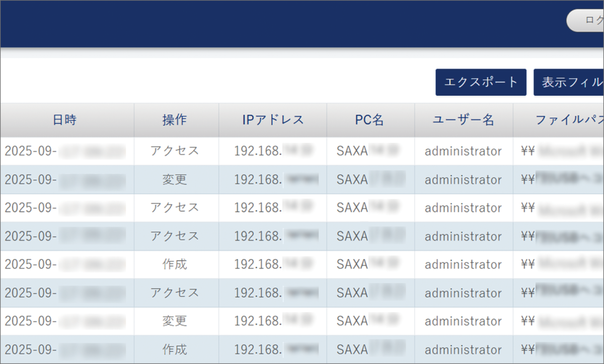Viewport: 604px width, 364px height.
Task: Select the last row showing 作成 operation
Action: click(176, 349)
